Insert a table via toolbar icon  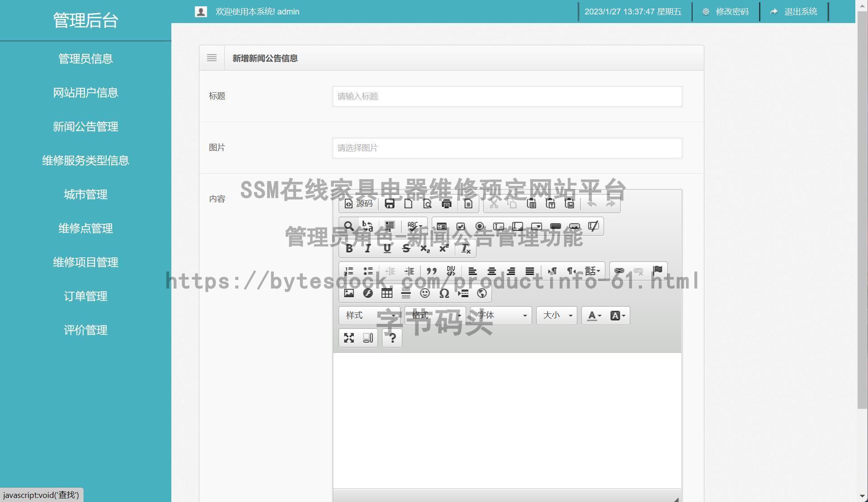pos(387,293)
